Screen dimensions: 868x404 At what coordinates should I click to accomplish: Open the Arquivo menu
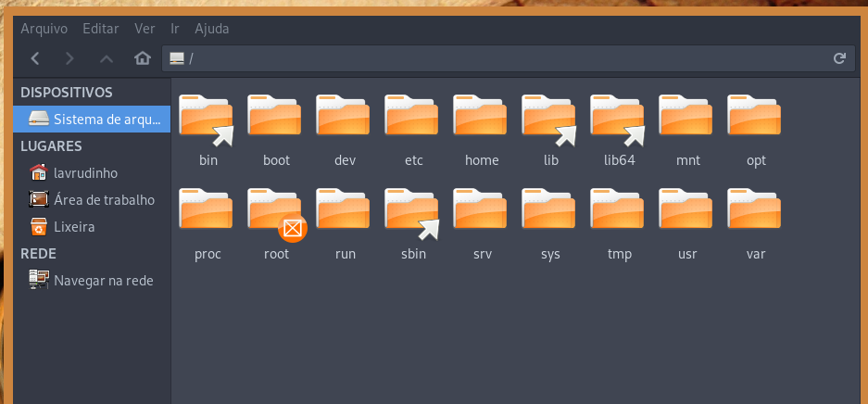pos(44,29)
